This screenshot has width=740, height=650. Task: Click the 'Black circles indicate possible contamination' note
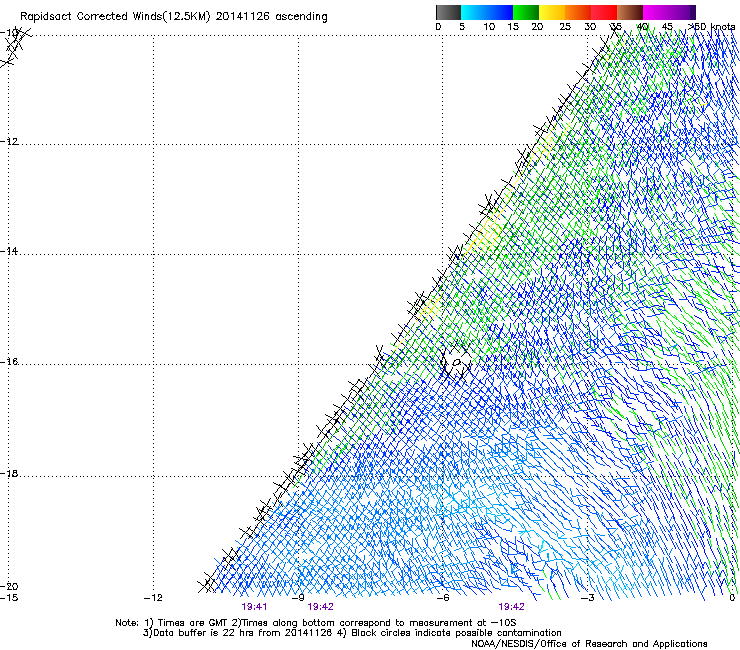click(x=457, y=633)
